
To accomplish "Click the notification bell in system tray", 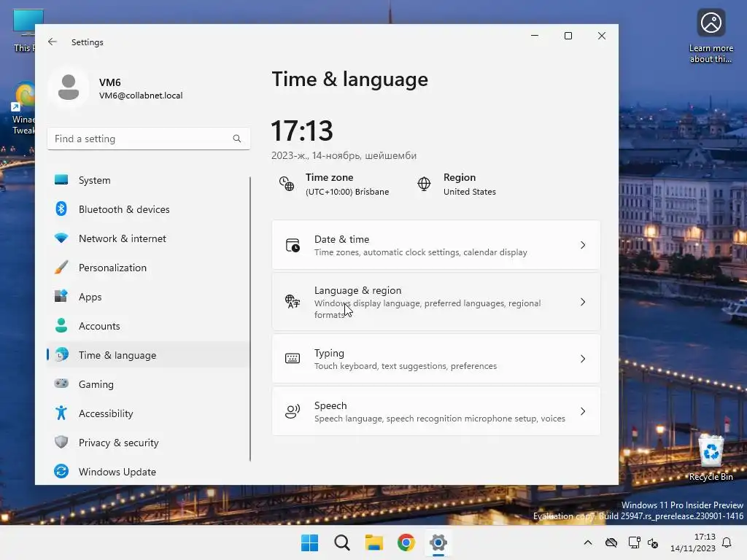I will pyautogui.click(x=727, y=542).
